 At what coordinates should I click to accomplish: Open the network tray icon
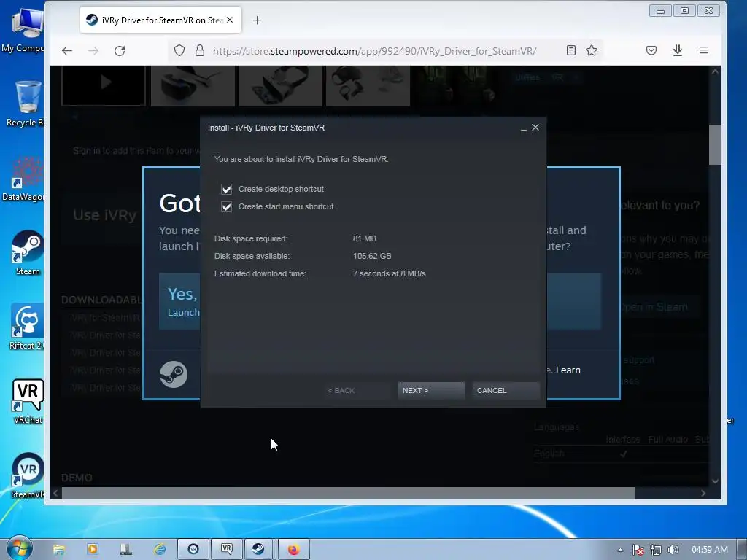pyautogui.click(x=656, y=550)
